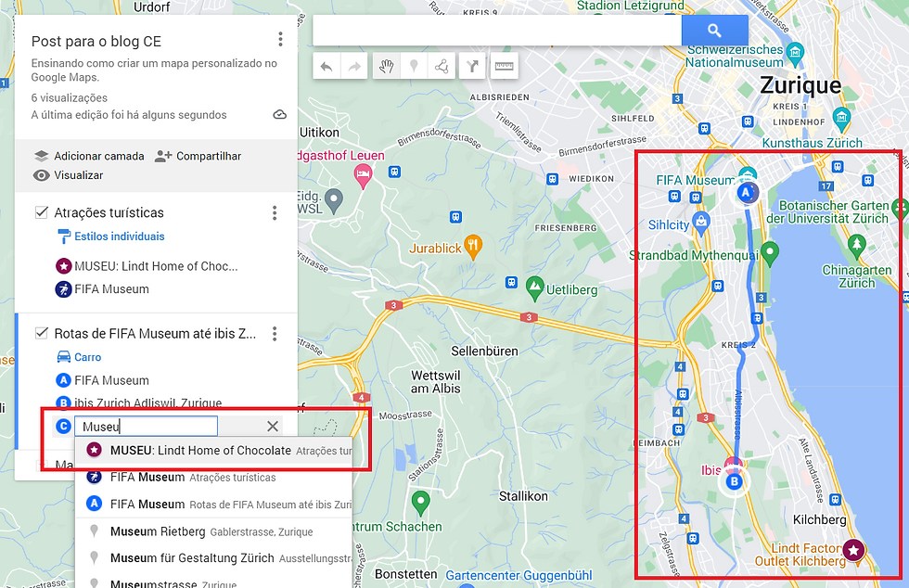909x588 pixels.
Task: Click the Chinagarten Zürich tree marker
Action: 857,244
